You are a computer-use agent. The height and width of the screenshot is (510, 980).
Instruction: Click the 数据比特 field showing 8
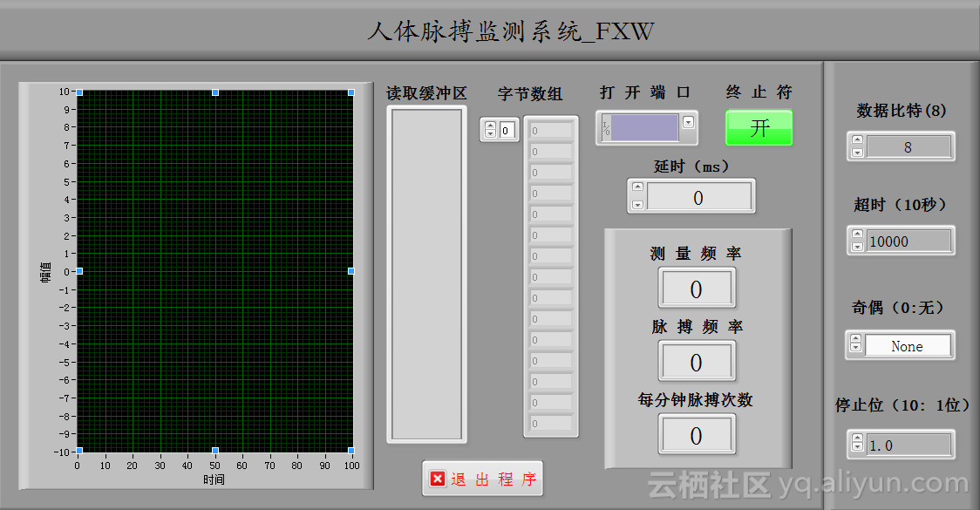pos(909,146)
